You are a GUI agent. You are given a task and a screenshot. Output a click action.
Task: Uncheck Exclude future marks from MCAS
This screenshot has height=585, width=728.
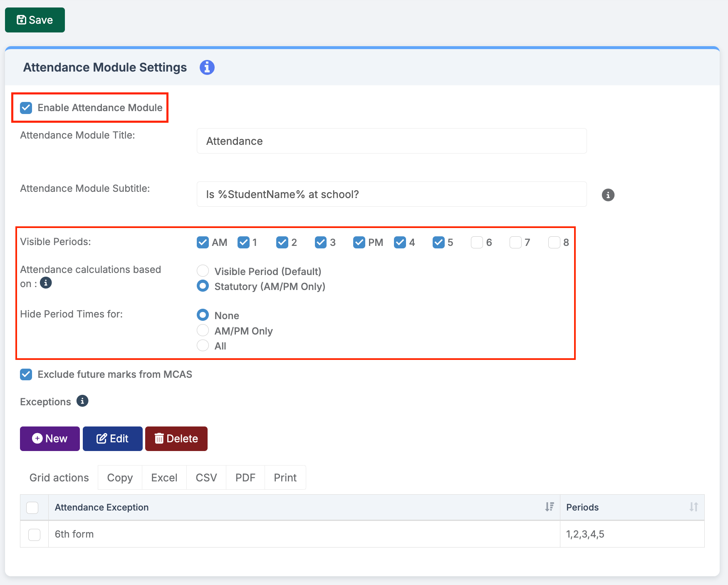pos(26,374)
